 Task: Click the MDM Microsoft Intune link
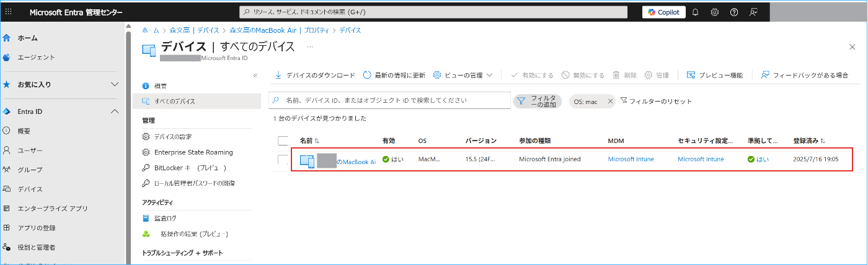pyautogui.click(x=631, y=159)
